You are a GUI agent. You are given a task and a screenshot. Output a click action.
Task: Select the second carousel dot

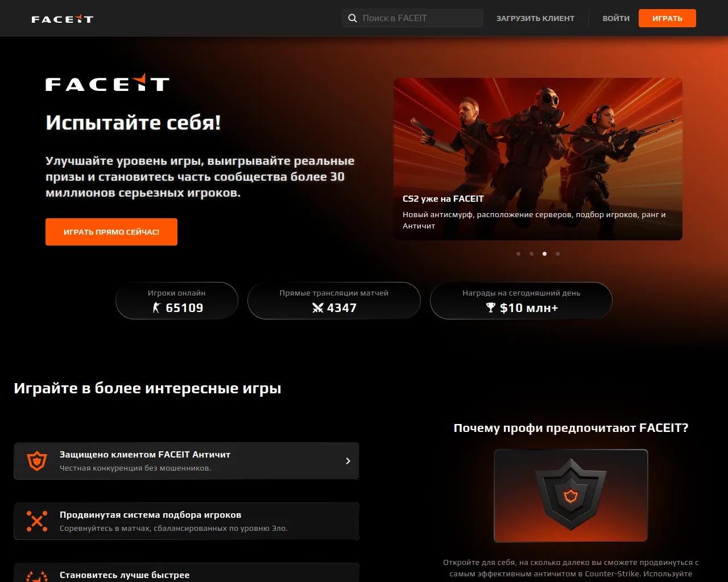click(x=531, y=253)
